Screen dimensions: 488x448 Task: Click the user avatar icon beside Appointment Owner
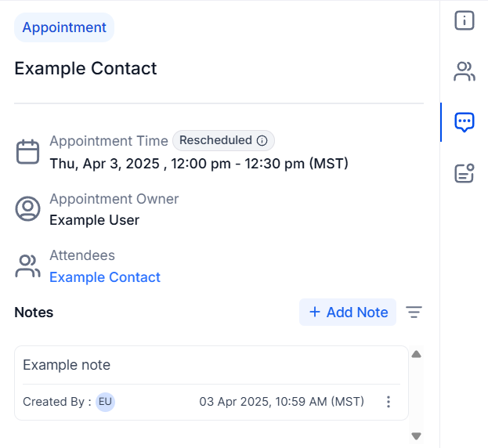pyautogui.click(x=27, y=208)
